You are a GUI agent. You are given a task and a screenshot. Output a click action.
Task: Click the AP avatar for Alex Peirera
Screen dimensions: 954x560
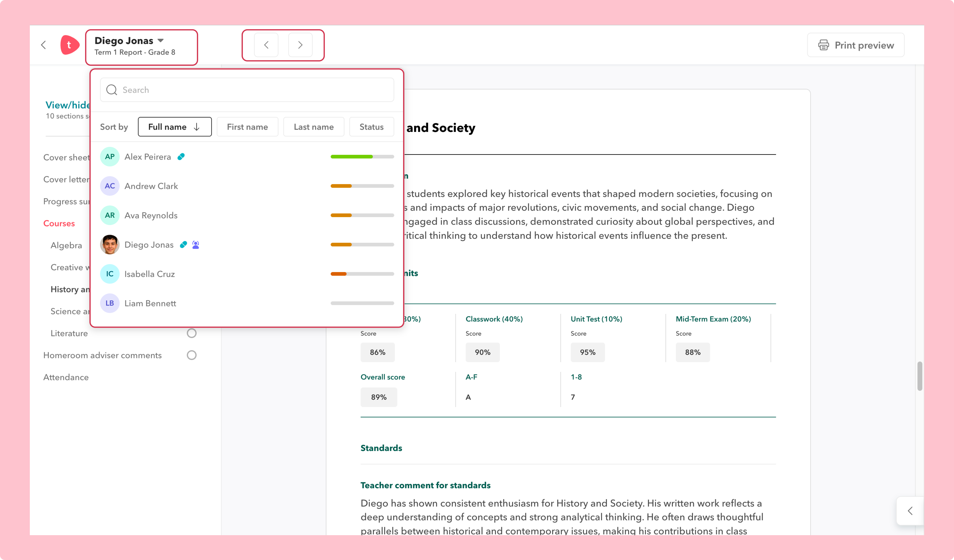(x=110, y=157)
